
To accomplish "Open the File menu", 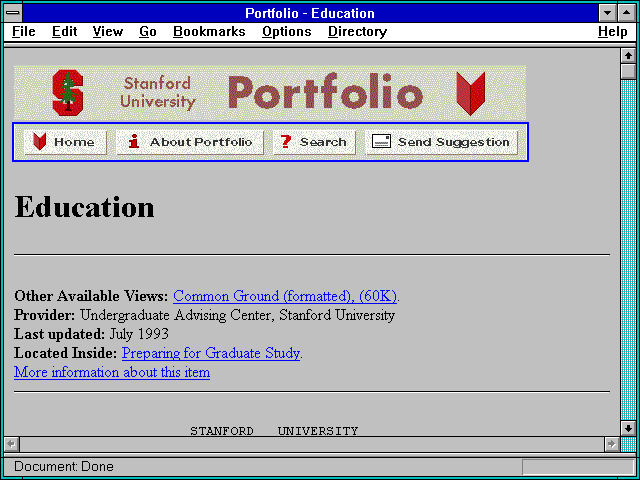I will pos(24,31).
